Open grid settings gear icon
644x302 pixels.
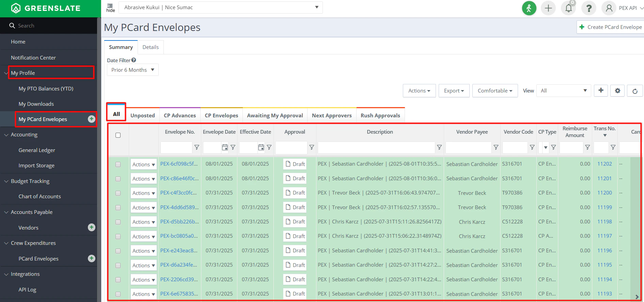tap(617, 91)
